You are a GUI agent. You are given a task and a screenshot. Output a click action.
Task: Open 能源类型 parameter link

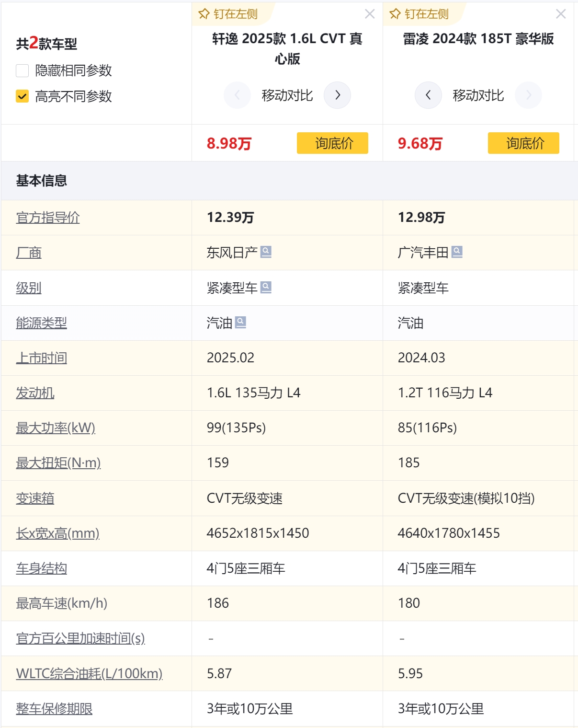pyautogui.click(x=42, y=323)
